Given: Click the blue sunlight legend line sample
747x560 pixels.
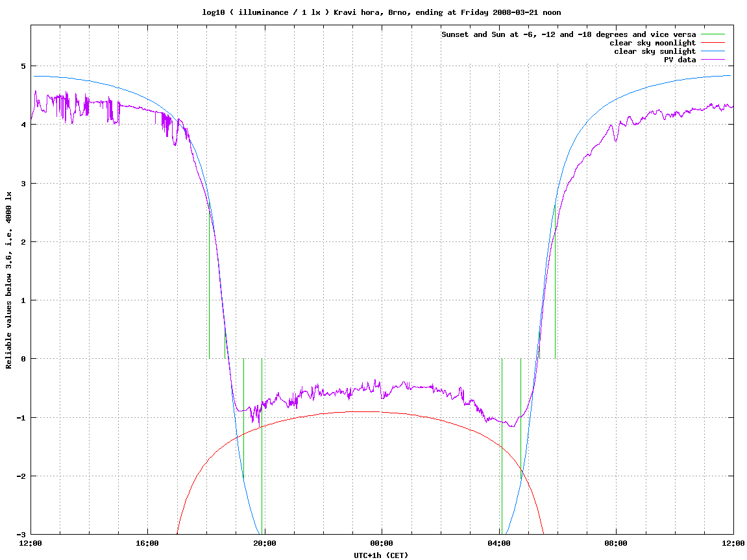Looking at the screenshot, I should tap(713, 51).
